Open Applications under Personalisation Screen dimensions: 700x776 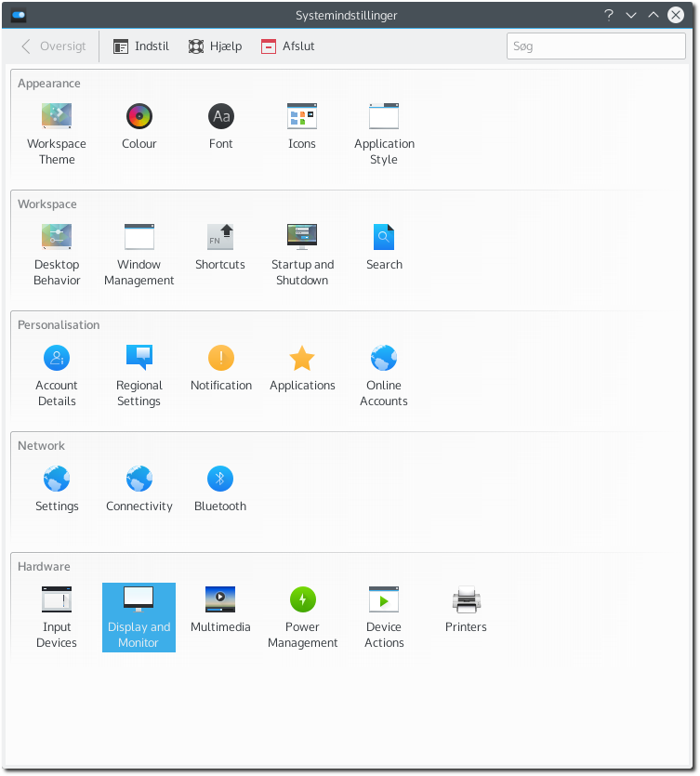coord(302,368)
